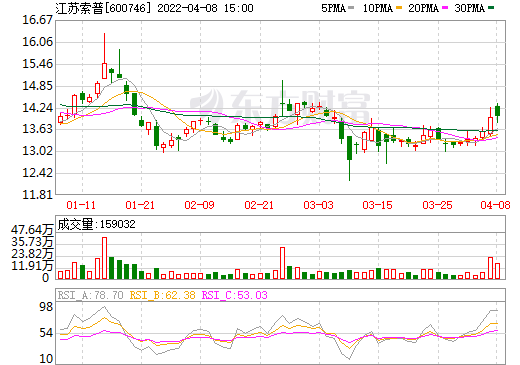Click the 10PMA legend label
This screenshot has height=365, width=520.
378,8
